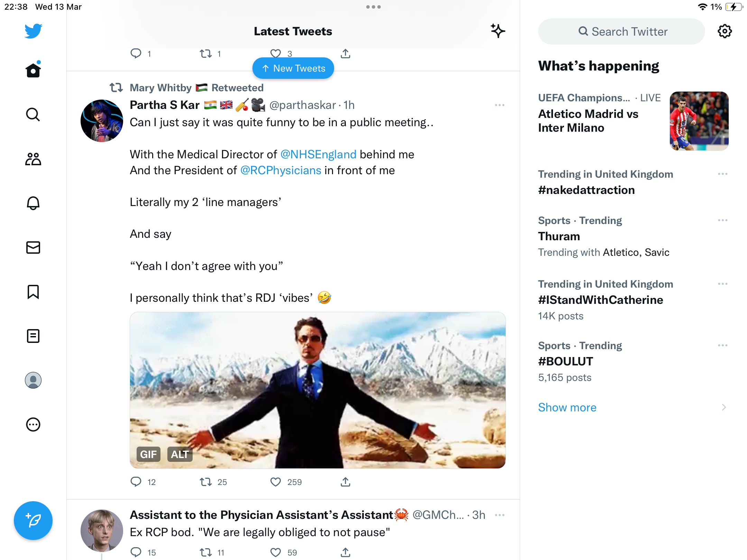Open More circle icon in sidebar
The image size is (747, 560).
coord(33,424)
